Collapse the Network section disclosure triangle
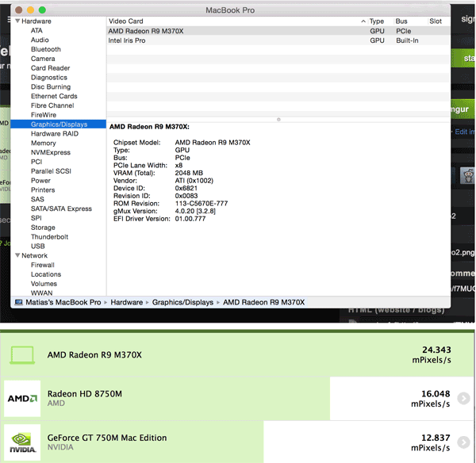This screenshot has width=476, height=463. (x=17, y=255)
